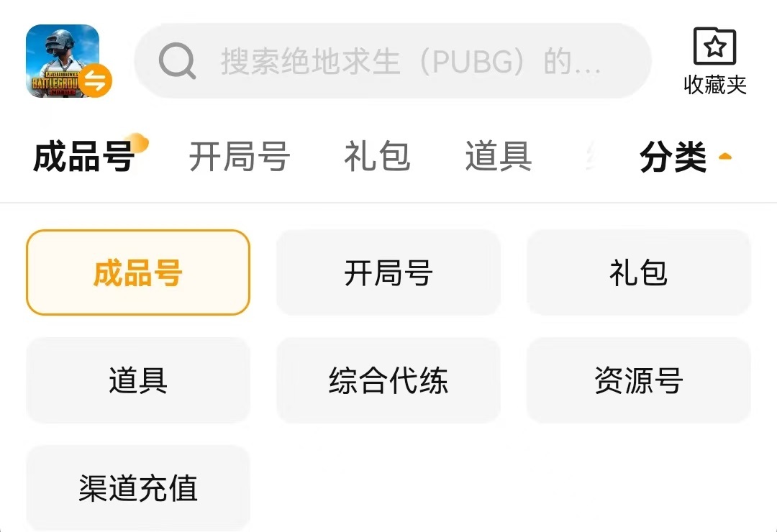Choose the 礼包 chip in category grid
The height and width of the screenshot is (532, 777).
point(639,272)
